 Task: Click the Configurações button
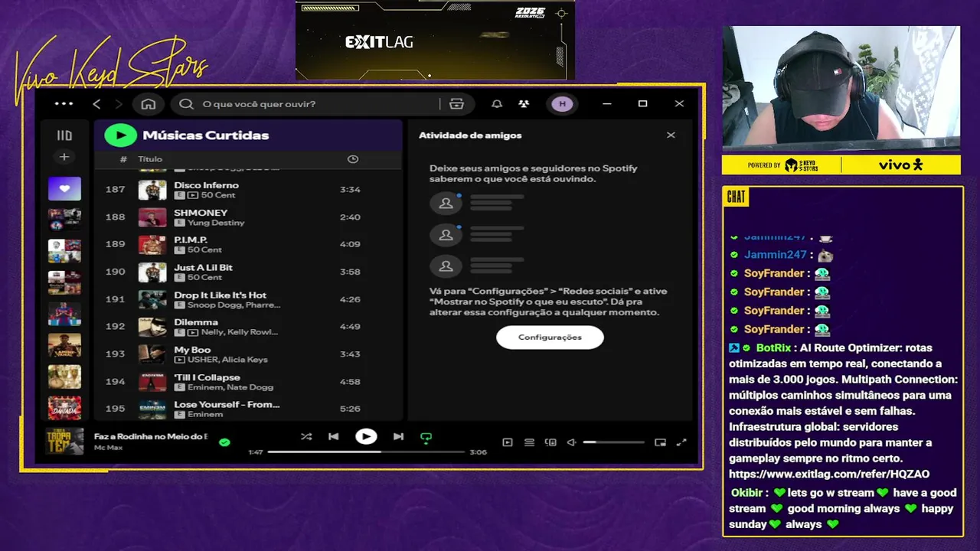550,337
